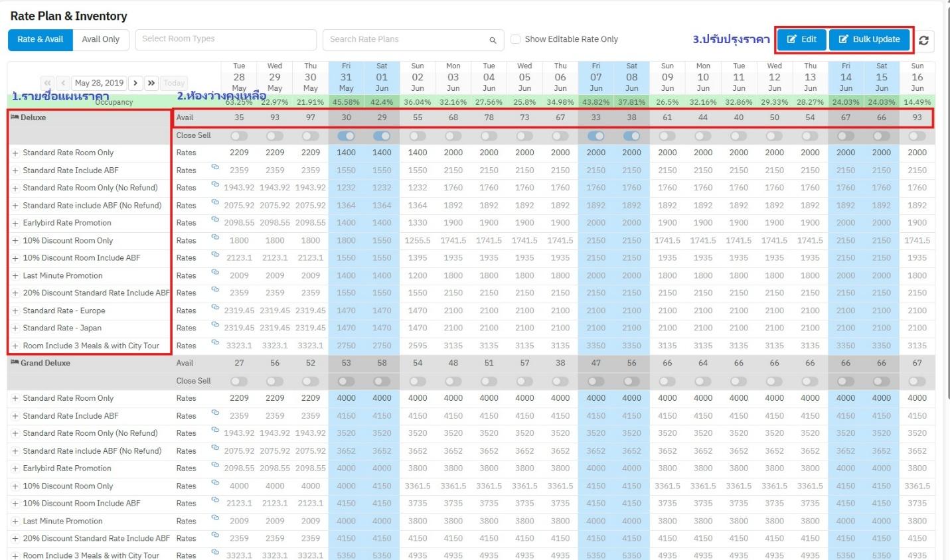Switch to the Avail Only tab
Viewport: 950px width, 560px height.
tap(100, 39)
